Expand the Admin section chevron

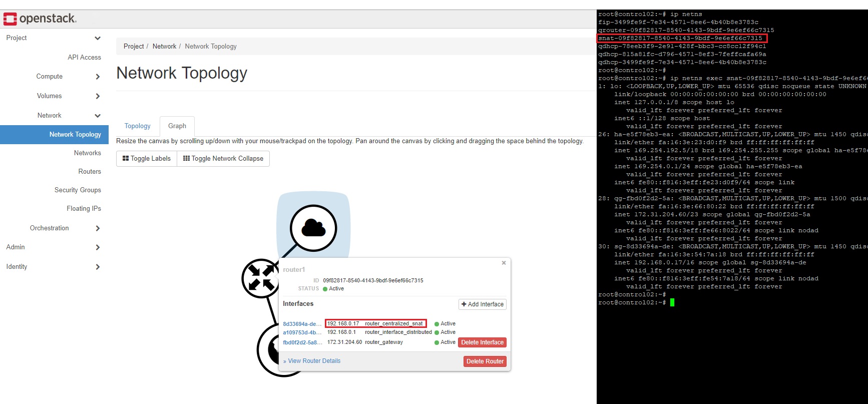(98, 247)
